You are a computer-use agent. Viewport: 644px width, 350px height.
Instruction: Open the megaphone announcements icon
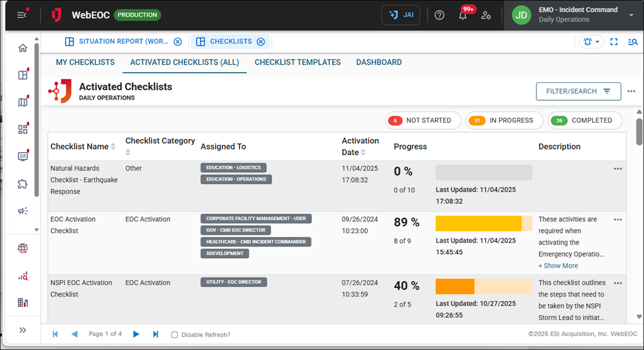coord(23,210)
